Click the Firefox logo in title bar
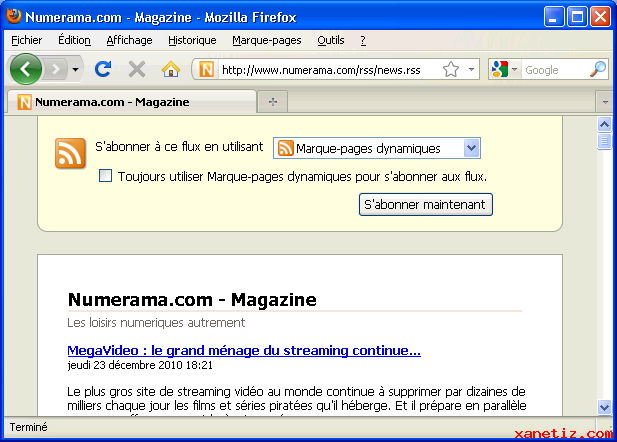 [x=14, y=16]
